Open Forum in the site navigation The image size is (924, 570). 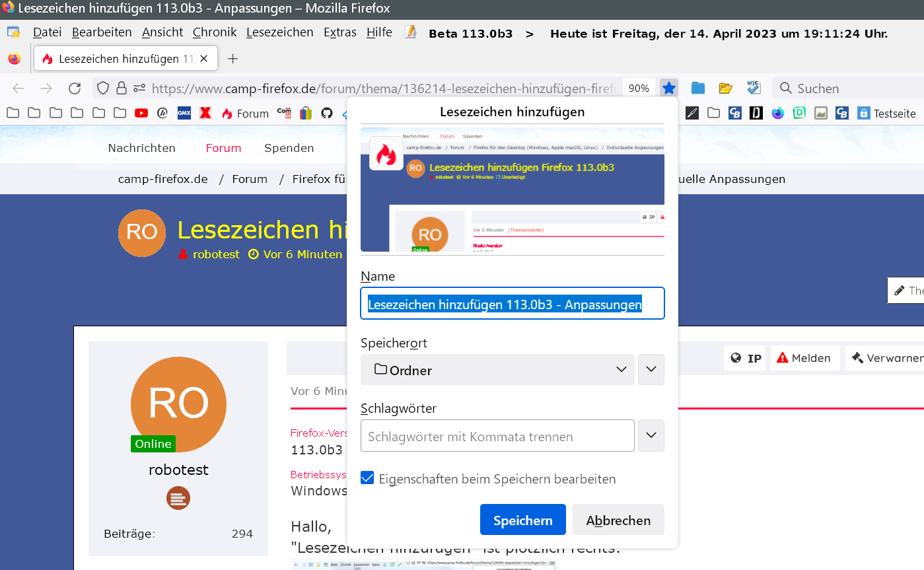(223, 148)
